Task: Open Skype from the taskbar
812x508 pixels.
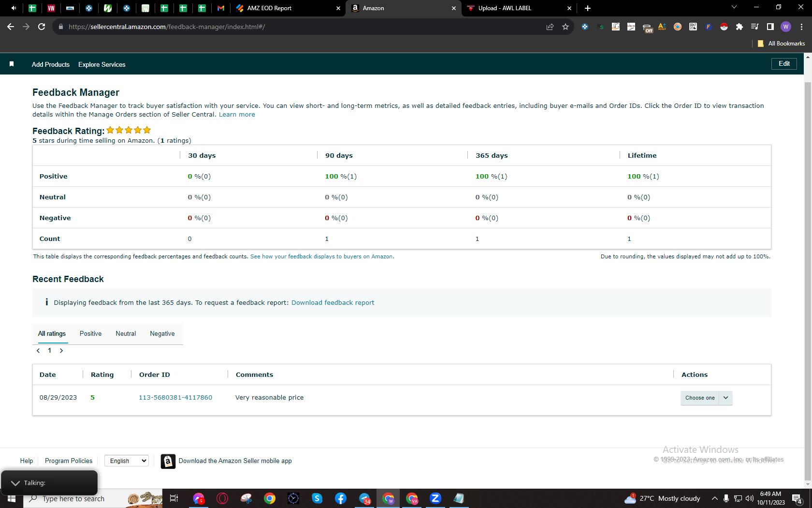Action: [317, 498]
